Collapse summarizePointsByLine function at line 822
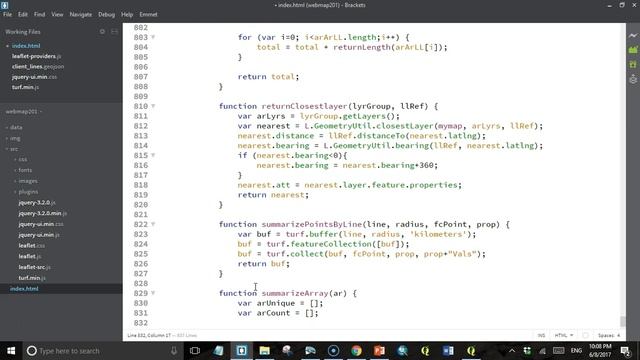 coord(153,224)
